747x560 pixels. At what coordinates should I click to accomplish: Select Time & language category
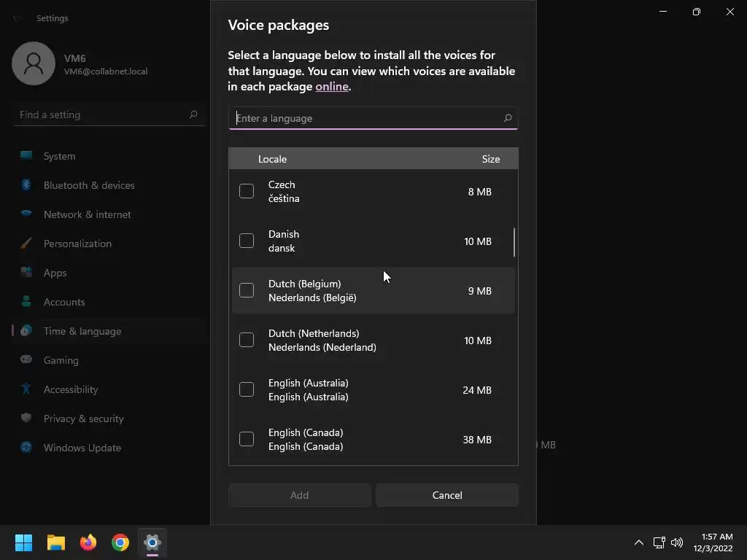pyautogui.click(x=109, y=331)
